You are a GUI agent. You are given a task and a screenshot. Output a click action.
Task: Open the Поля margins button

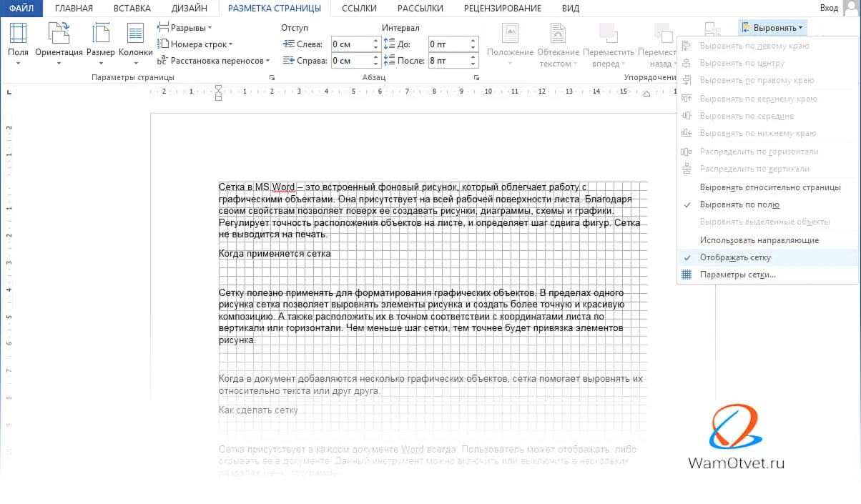click(x=18, y=44)
